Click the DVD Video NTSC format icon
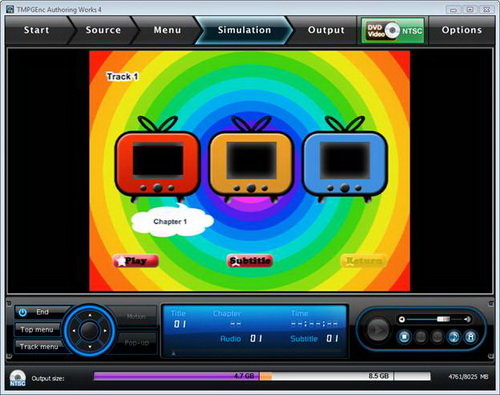 (x=393, y=30)
